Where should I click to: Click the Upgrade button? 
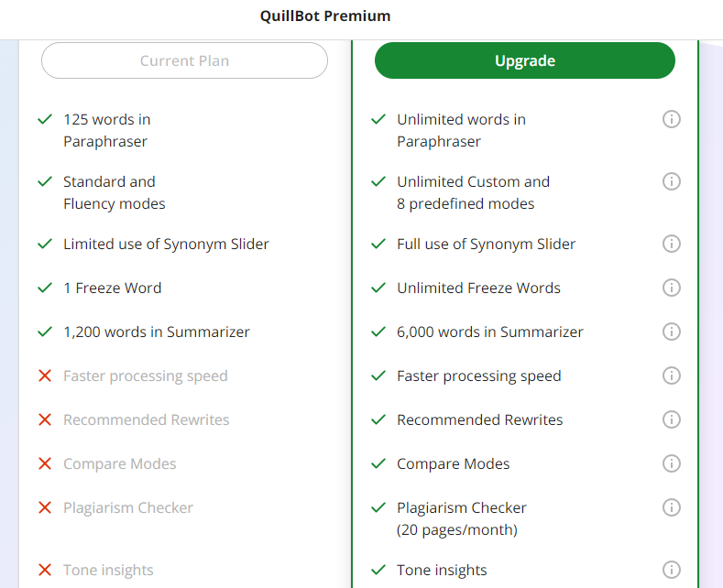[x=525, y=60]
